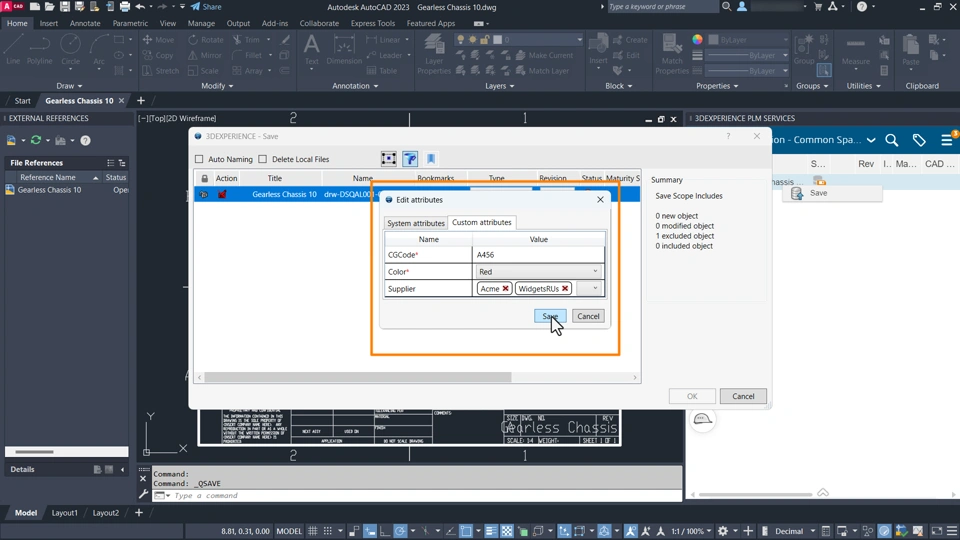Switch to the Custom attributes tab
Image resolution: width=960 pixels, height=540 pixels.
click(x=482, y=222)
